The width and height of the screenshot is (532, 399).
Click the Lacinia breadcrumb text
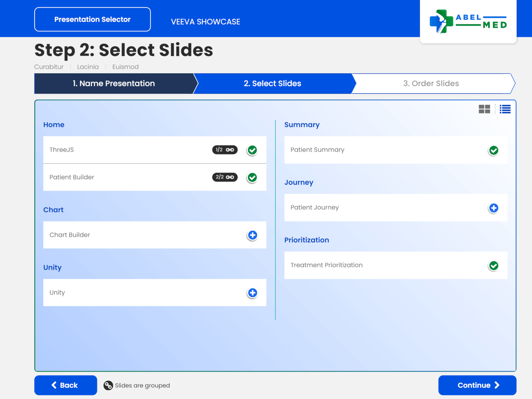click(88, 67)
